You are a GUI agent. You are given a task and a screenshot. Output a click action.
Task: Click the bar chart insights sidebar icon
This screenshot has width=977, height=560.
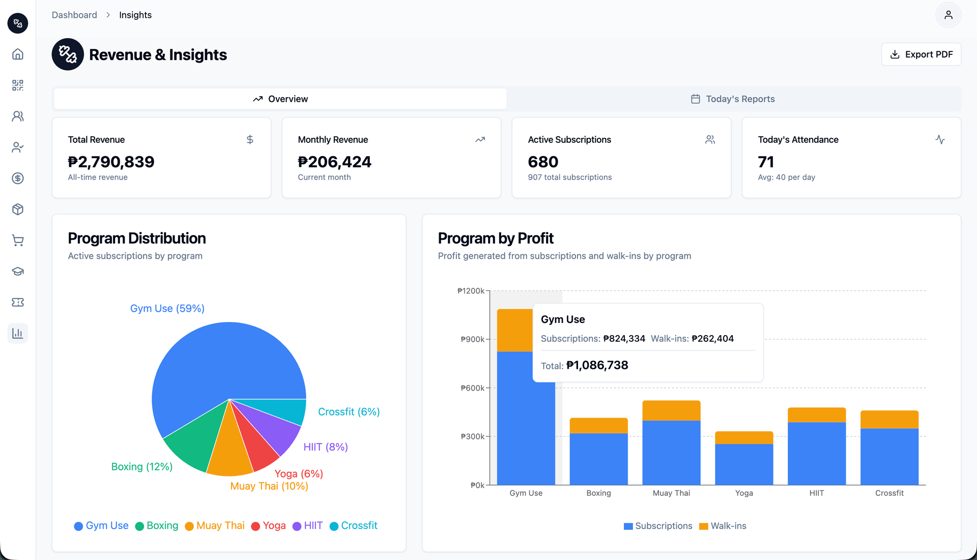18,334
